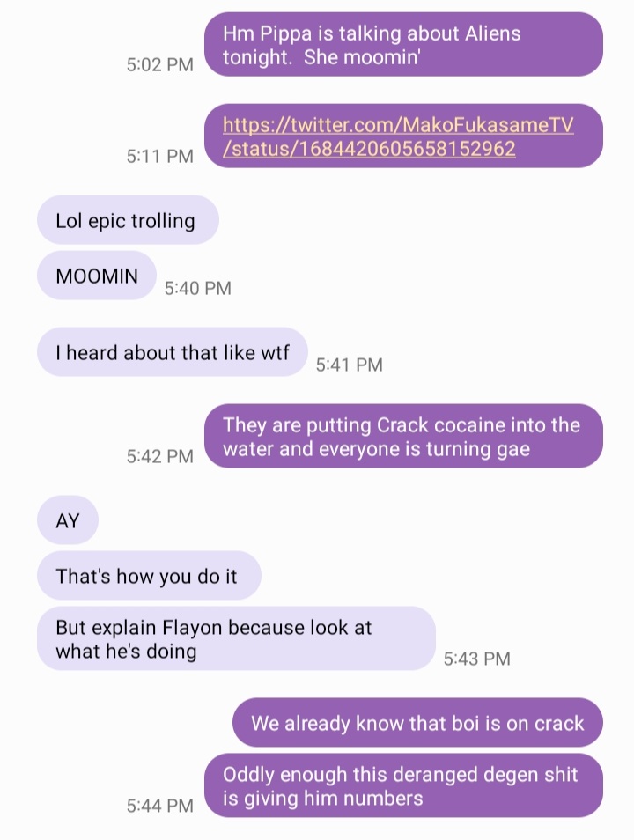The width and height of the screenshot is (634, 840).
Task: Select the "Oddly enough this deranged" message bubble
Action: coord(403,785)
